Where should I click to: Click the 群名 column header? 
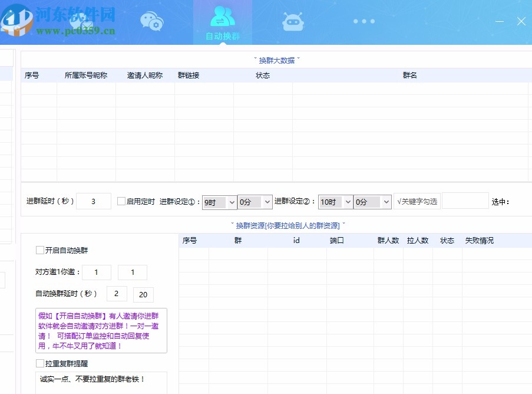point(410,75)
